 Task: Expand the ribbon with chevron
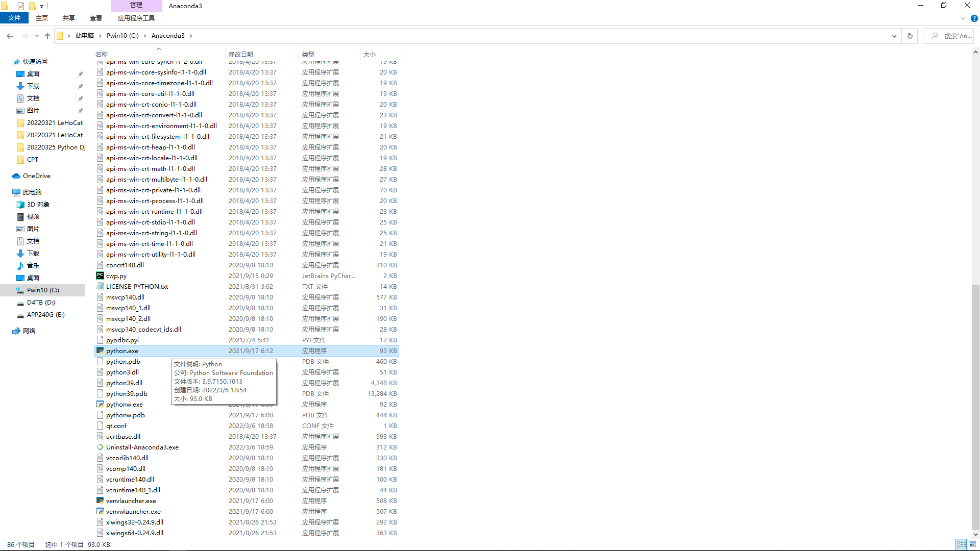click(963, 18)
